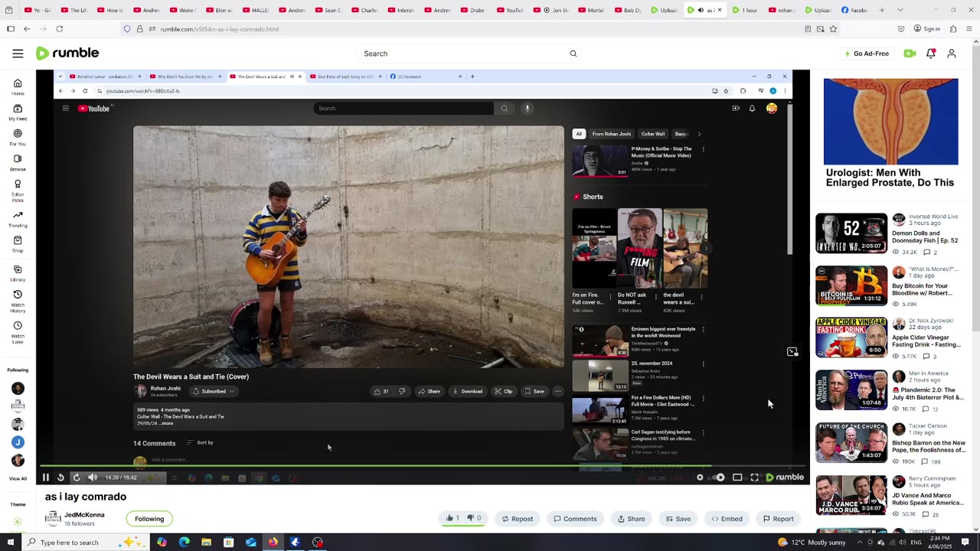Rewind the Rumble video
Viewport: 980px width, 551px height.
tap(60, 478)
